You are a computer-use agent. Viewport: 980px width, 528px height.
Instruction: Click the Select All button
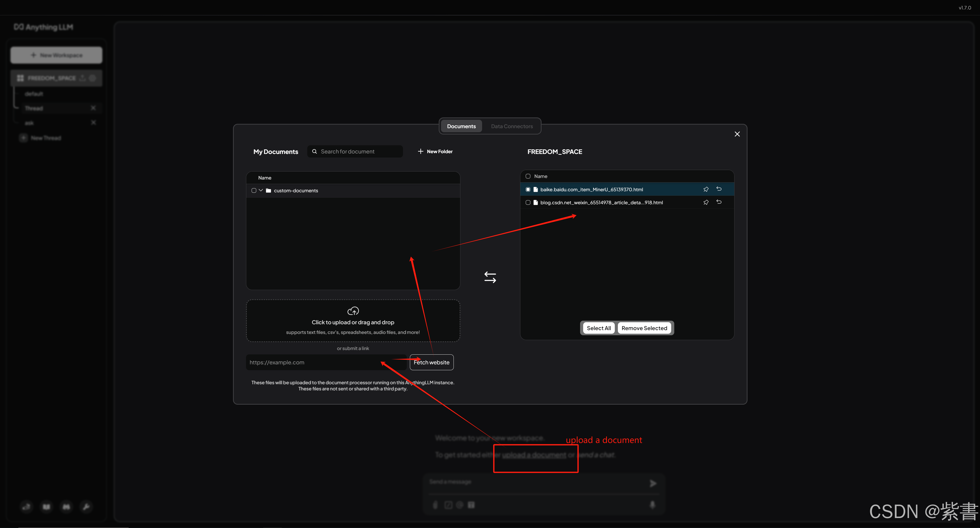point(598,328)
